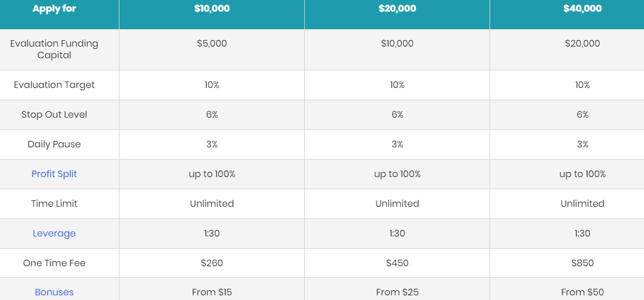The image size is (644, 300).
Task: Follow the Bonuses link
Action: tap(54, 292)
